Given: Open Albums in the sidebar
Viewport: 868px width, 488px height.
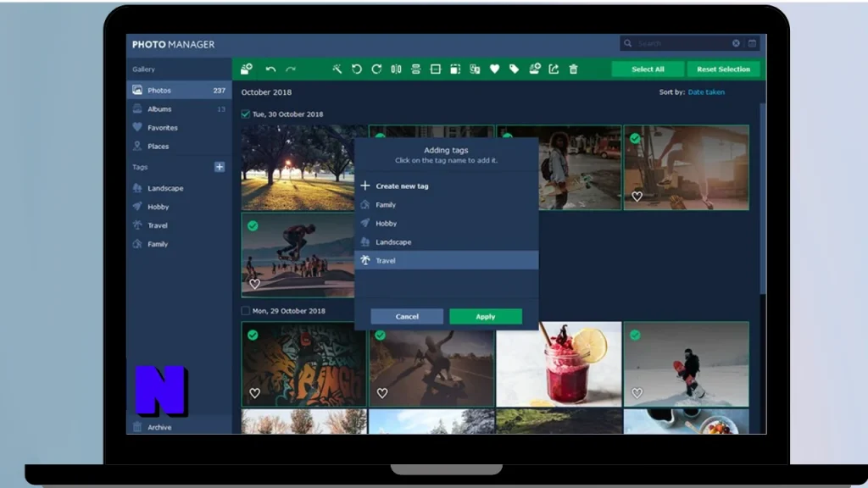Looking at the screenshot, I should tap(179, 109).
